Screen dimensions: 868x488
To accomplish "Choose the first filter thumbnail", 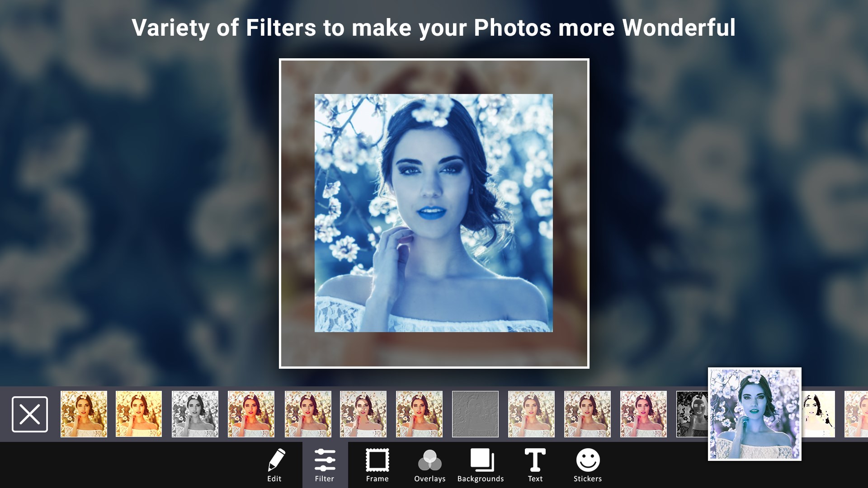I will point(84,414).
